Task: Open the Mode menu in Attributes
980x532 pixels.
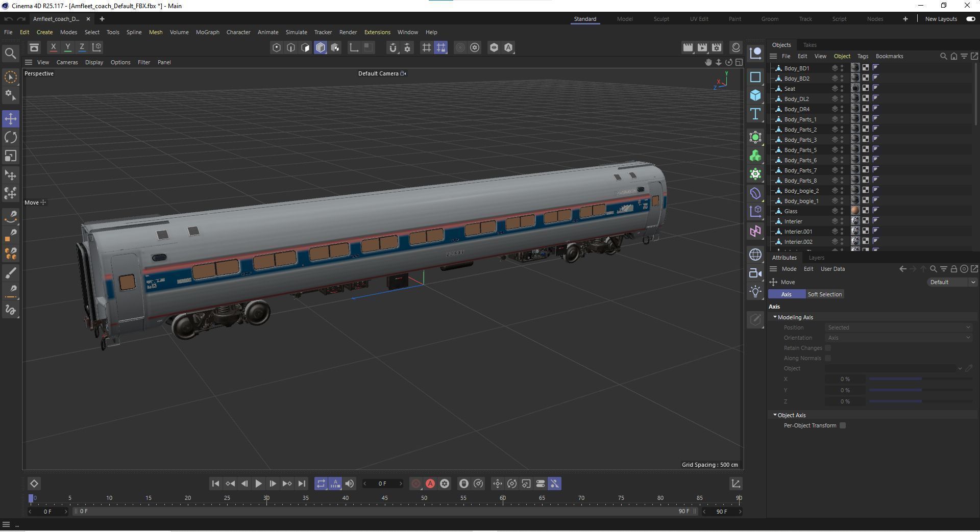Action: pyautogui.click(x=789, y=269)
